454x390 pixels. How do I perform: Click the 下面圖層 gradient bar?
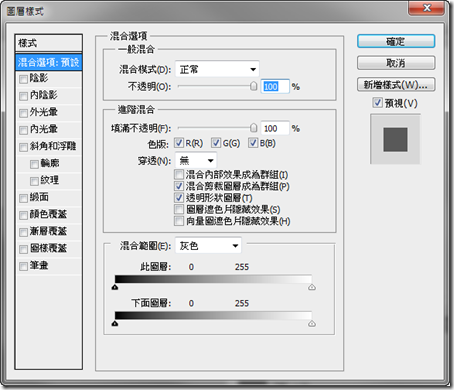tap(213, 316)
